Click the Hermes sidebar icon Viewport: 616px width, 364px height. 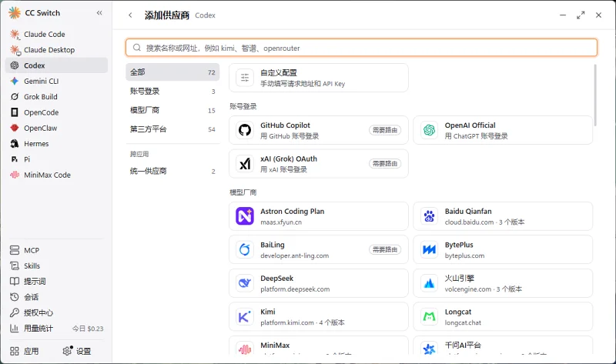pos(15,144)
